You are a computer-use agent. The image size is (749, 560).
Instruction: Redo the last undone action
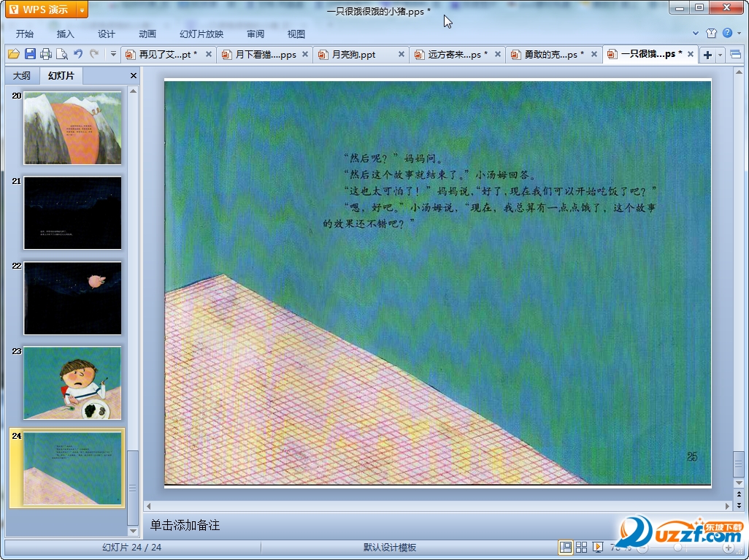[94, 54]
